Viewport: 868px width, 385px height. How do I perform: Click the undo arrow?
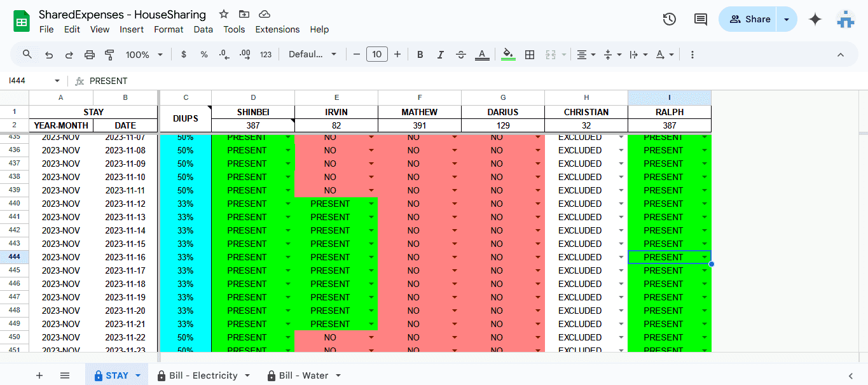click(x=49, y=55)
